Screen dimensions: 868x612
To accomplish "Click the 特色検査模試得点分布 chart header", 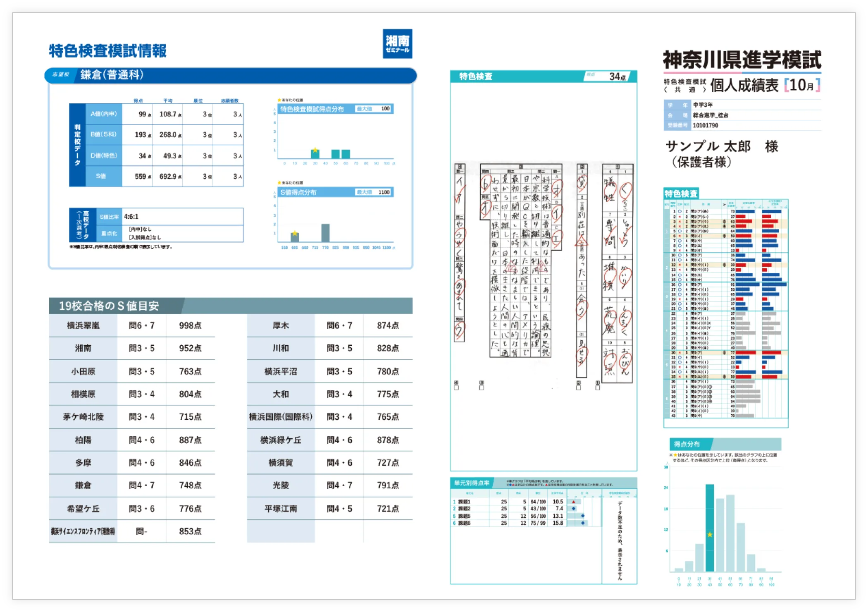I will 335,109.
